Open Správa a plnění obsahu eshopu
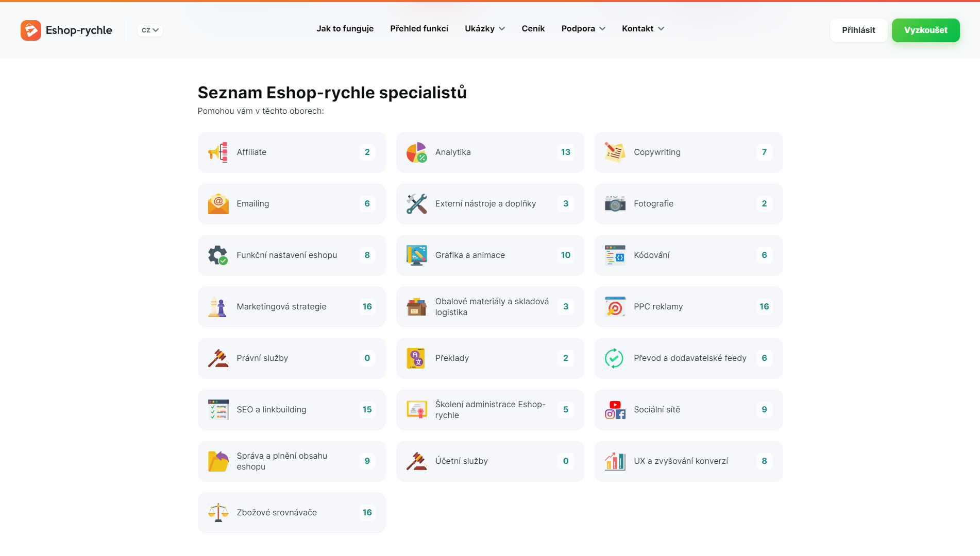Image resolution: width=980 pixels, height=556 pixels. tap(282, 461)
